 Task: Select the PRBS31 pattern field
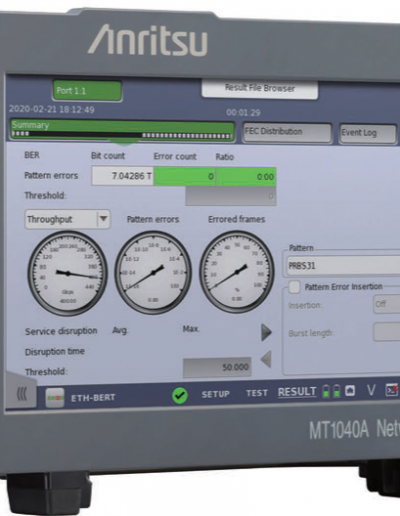pos(343,266)
